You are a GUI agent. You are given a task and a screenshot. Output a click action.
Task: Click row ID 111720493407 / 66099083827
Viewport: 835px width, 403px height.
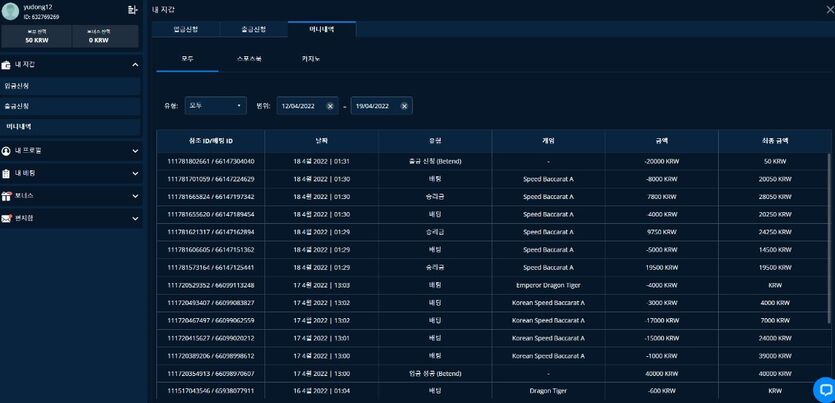click(x=210, y=303)
